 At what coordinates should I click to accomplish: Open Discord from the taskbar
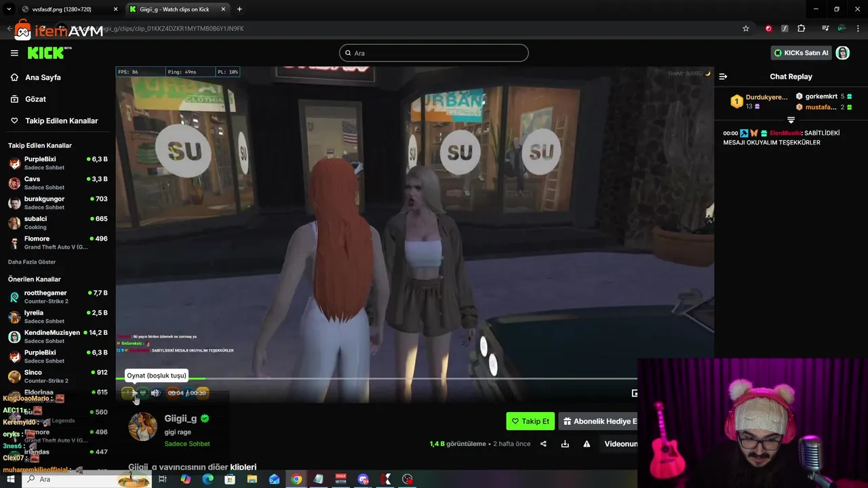(x=363, y=479)
